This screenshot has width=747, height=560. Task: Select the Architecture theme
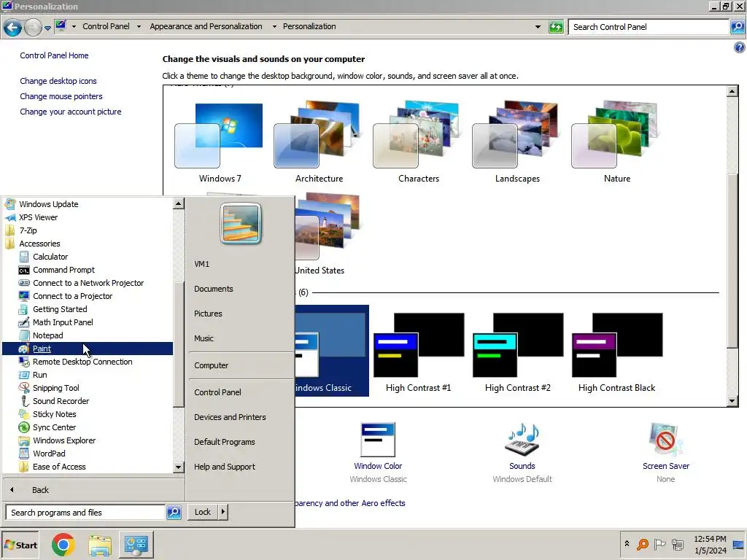[x=318, y=143]
